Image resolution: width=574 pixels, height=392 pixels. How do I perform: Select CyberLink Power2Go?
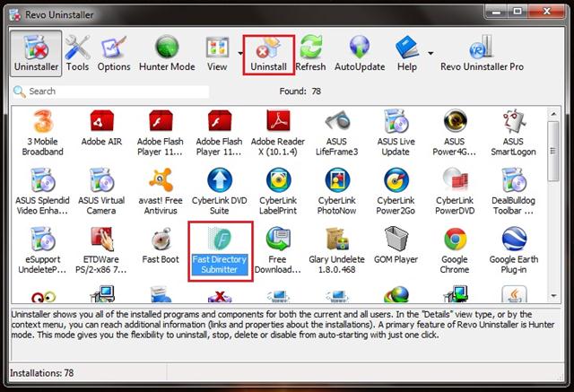(396, 192)
